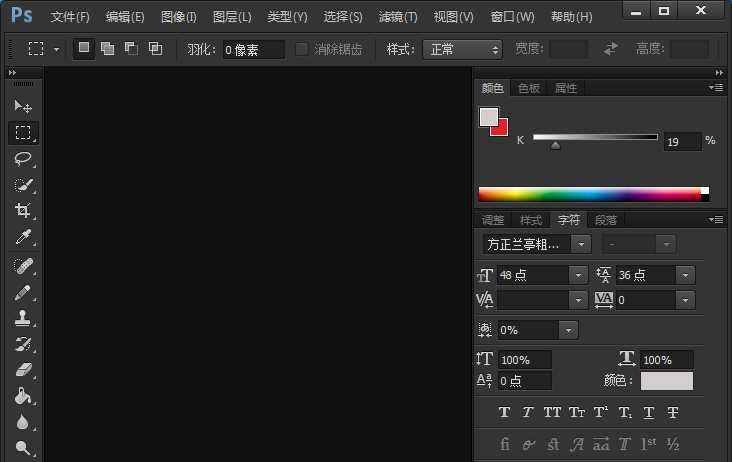Click swap width and height arrows
Screen dimensions: 732x462
click(610, 49)
